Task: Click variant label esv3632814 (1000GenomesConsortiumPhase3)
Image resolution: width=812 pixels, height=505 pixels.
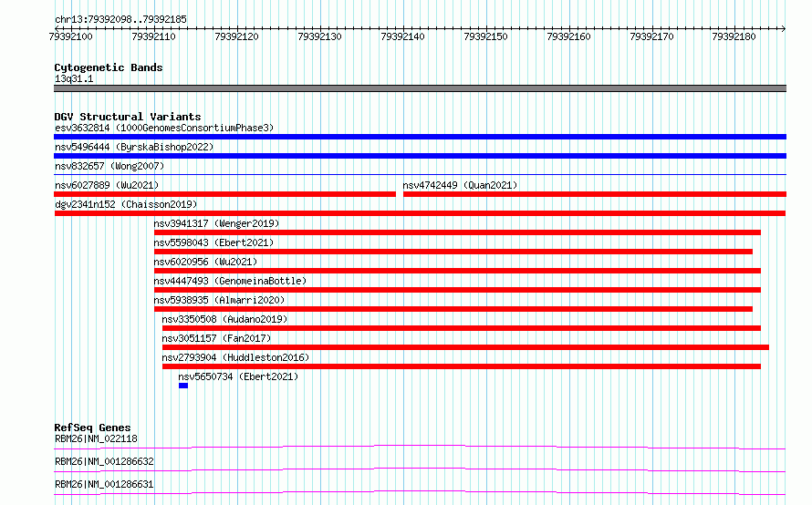Action: click(x=164, y=128)
